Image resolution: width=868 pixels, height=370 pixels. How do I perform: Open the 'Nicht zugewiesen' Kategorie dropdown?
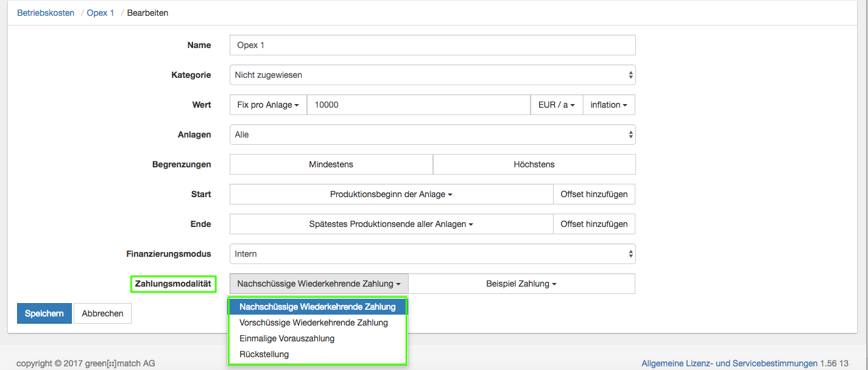(432, 74)
